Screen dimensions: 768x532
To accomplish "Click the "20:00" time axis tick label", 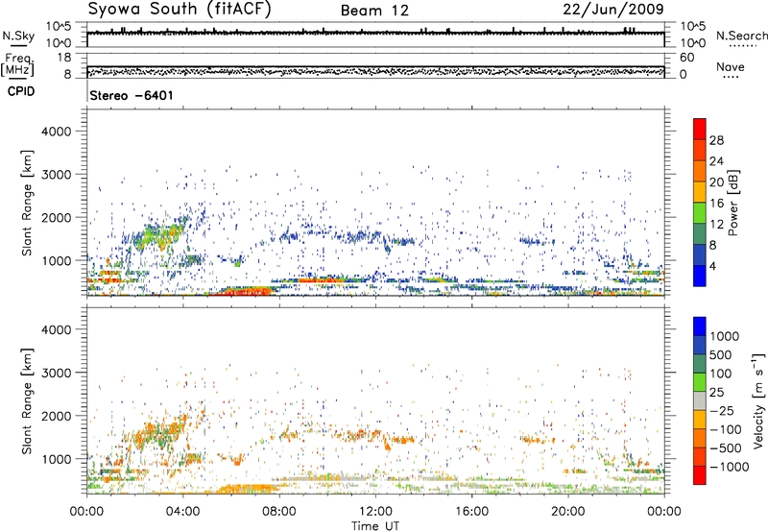I will pyautogui.click(x=568, y=512).
